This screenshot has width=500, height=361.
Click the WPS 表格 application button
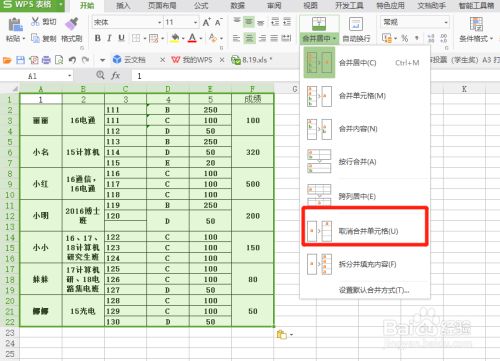coord(32,5)
